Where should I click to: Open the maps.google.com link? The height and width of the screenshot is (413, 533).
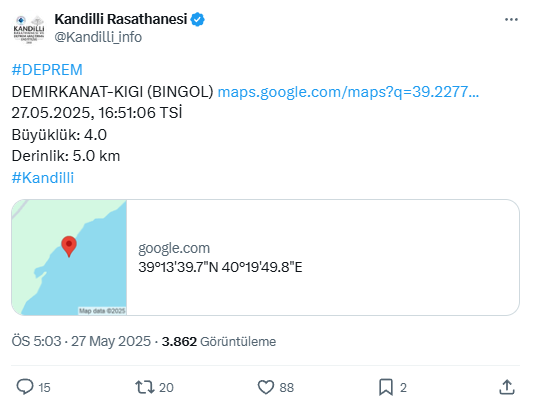[x=348, y=92]
